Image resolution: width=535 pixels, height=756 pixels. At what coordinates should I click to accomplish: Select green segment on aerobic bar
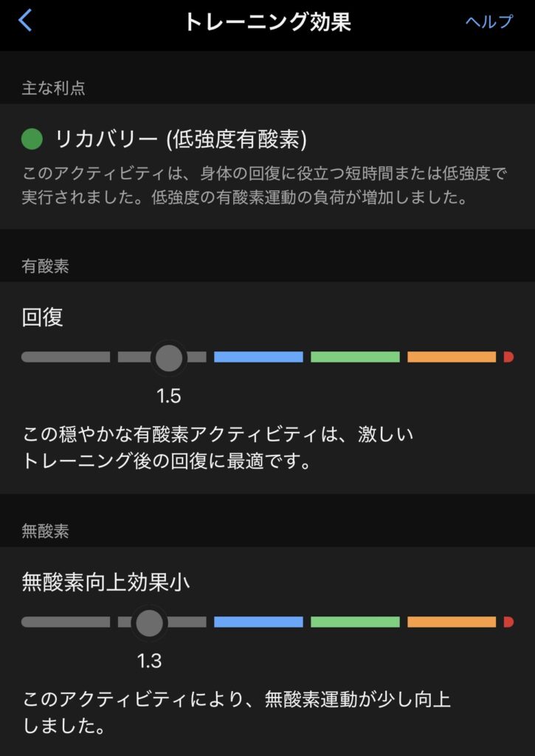(x=355, y=357)
